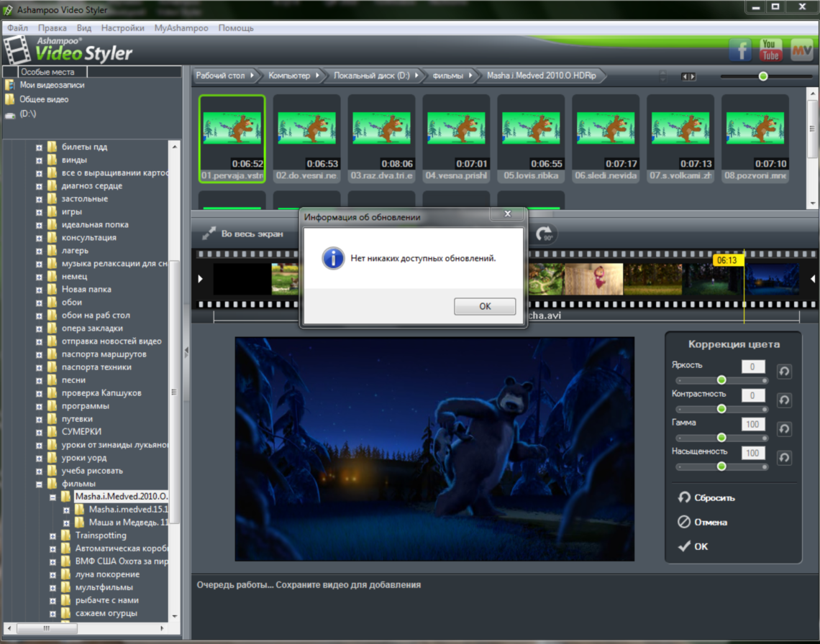Screen dimensions: 820x644
Task: Click the Насыщенность slider handle
Action: tap(721, 466)
